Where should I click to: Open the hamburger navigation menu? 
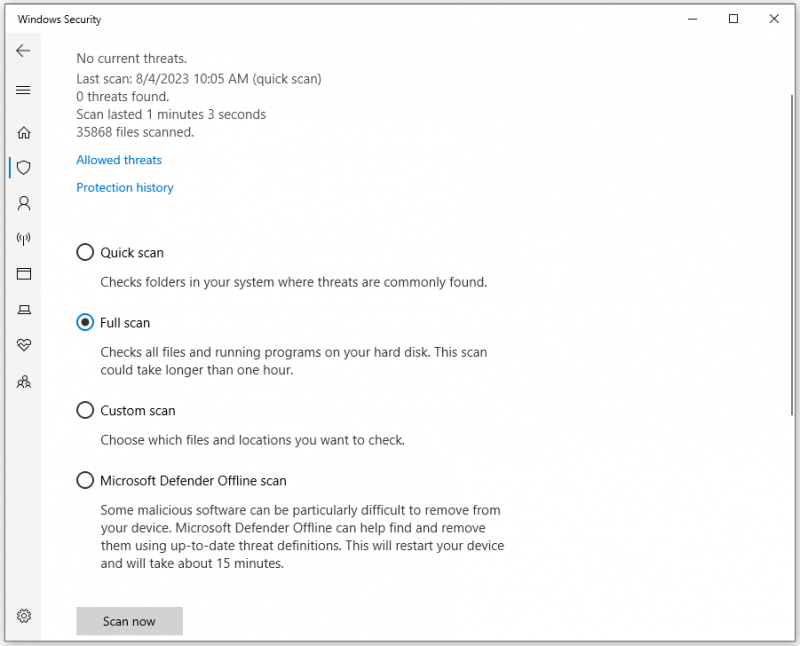point(23,90)
